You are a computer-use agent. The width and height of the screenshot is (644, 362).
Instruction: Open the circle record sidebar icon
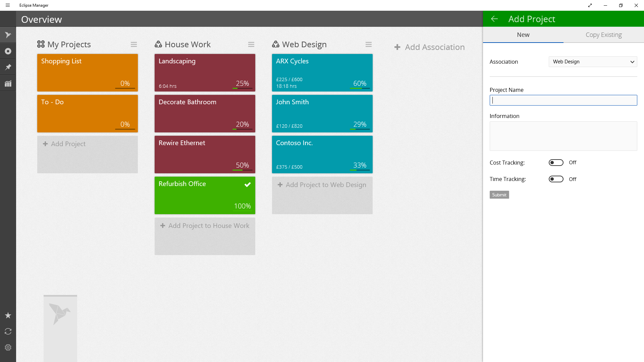coord(8,51)
